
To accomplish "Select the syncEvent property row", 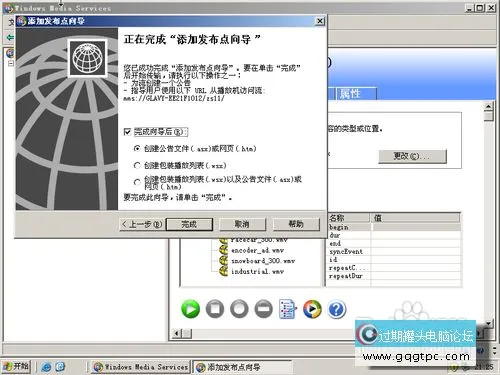I will [394, 252].
